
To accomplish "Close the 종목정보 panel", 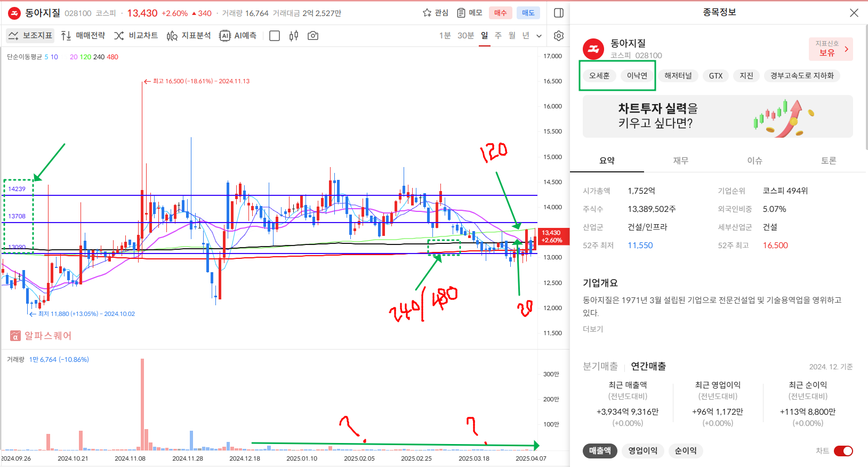I will [854, 13].
